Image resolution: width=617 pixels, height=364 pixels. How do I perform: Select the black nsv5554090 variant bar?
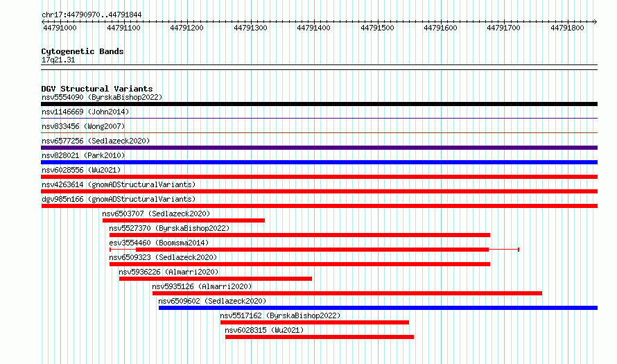[x=319, y=104]
